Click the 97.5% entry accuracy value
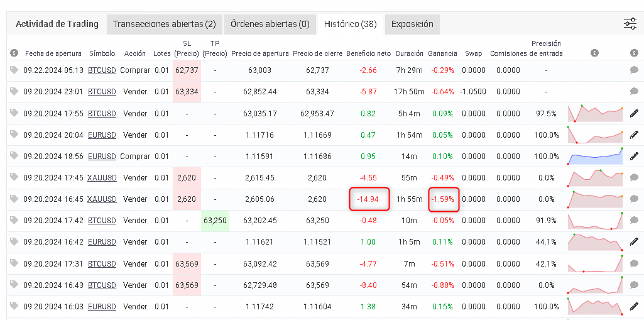Screen dimensions: 644x320 pos(546,113)
